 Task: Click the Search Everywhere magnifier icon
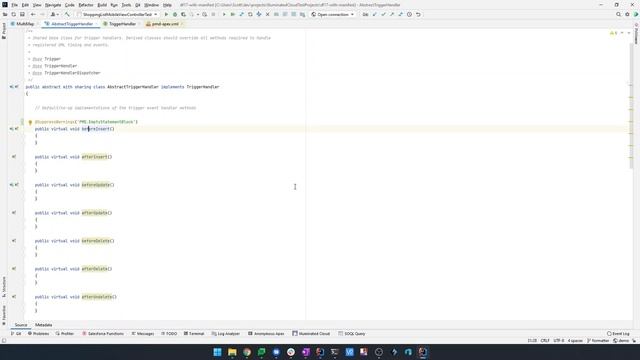pyautogui.click(x=618, y=14)
